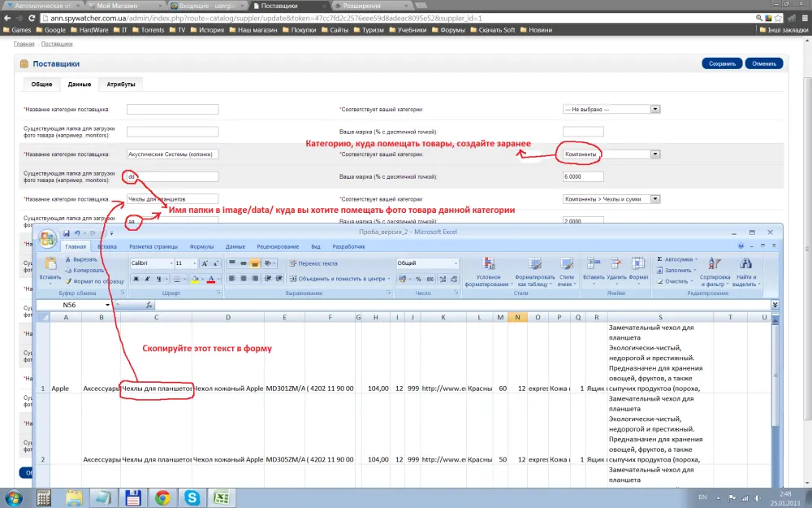
Task: Click AutoSum sigma icon
Action: [659, 259]
